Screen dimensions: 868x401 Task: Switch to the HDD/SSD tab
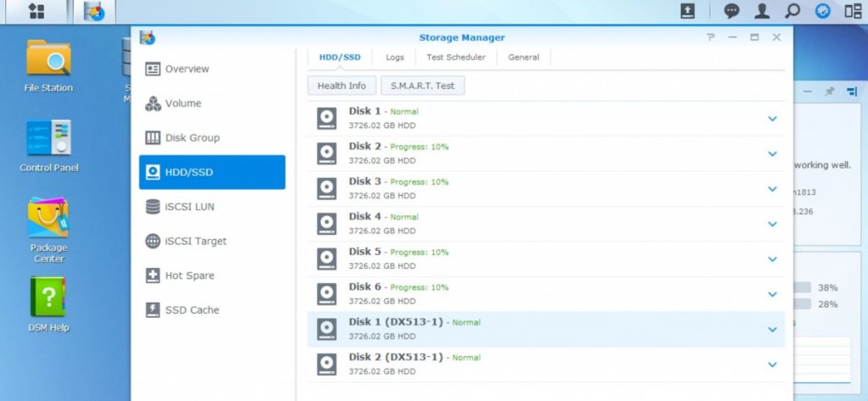coord(339,57)
